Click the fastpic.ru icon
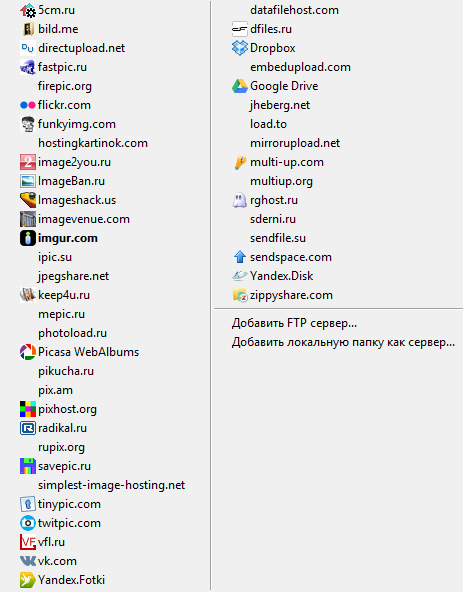This screenshot has height=592, width=463. [x=28, y=67]
